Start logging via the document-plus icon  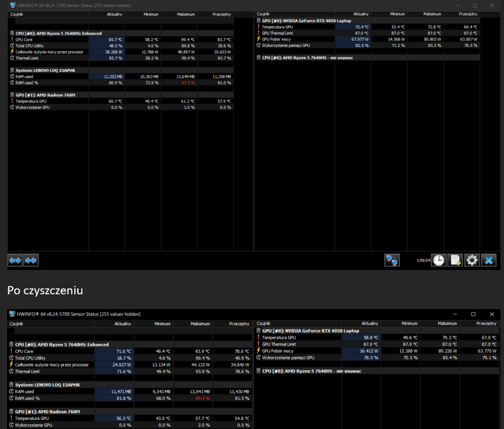click(x=455, y=260)
